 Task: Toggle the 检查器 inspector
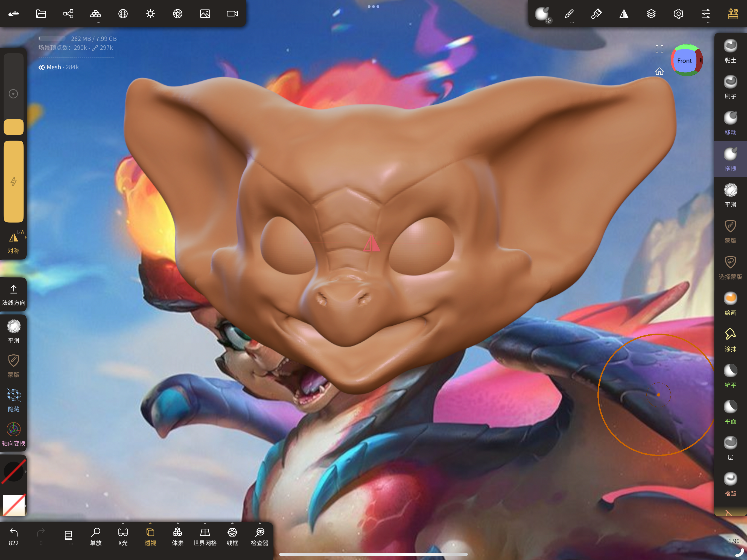[260, 536]
